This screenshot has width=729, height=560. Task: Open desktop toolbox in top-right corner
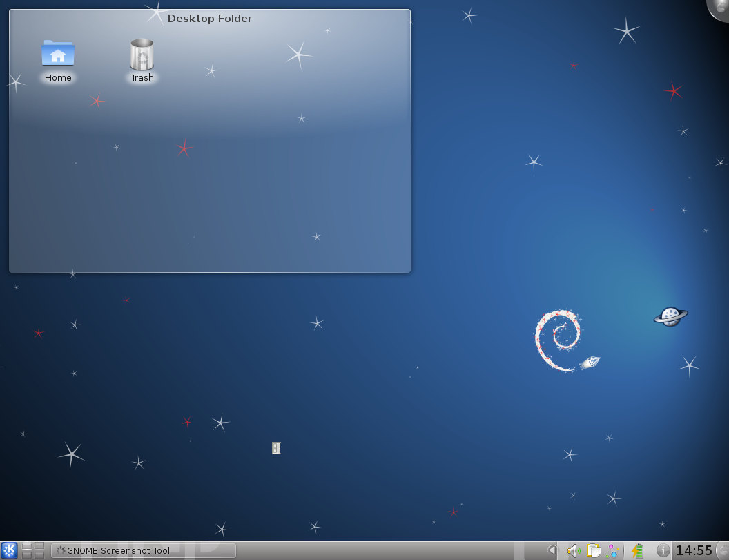tap(721, 7)
